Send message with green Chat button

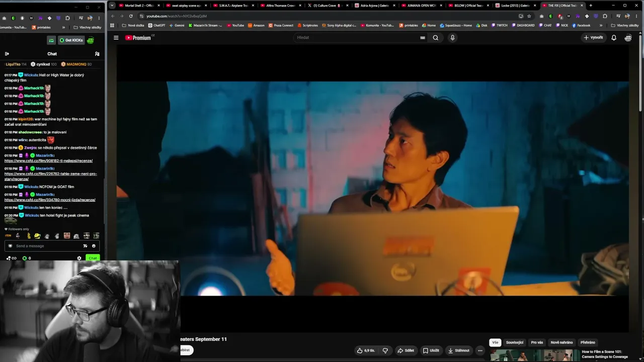92,258
